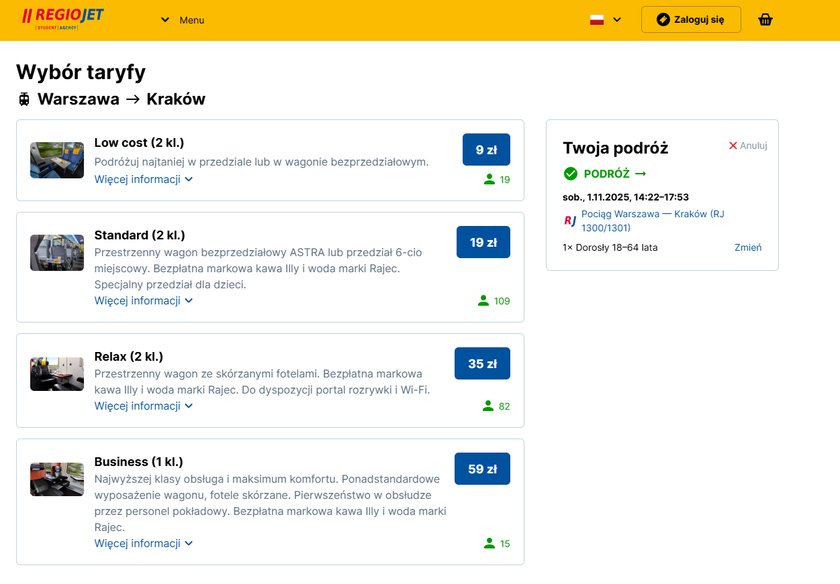This screenshot has width=840, height=584.
Task: Select the 9 zł Low cost price
Action: click(486, 149)
